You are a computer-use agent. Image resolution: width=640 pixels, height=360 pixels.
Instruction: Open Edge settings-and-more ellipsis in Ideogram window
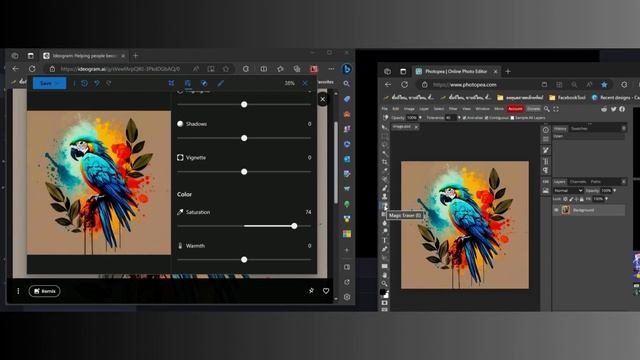(331, 69)
